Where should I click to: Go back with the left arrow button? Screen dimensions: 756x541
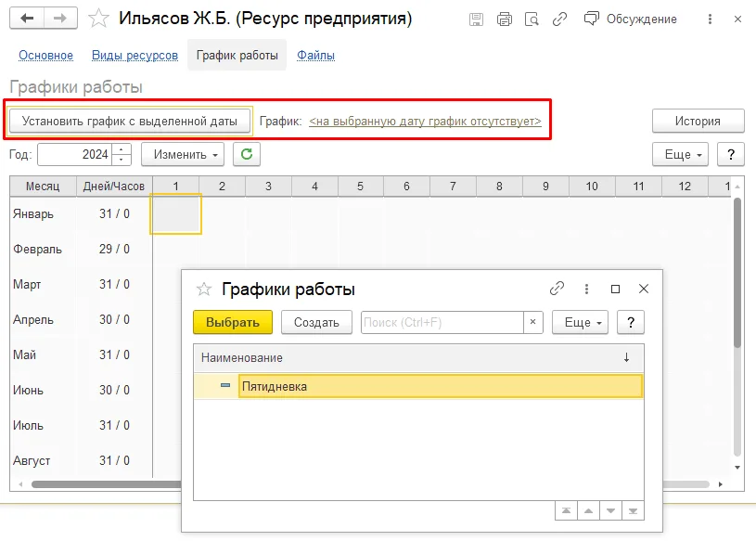click(x=27, y=19)
